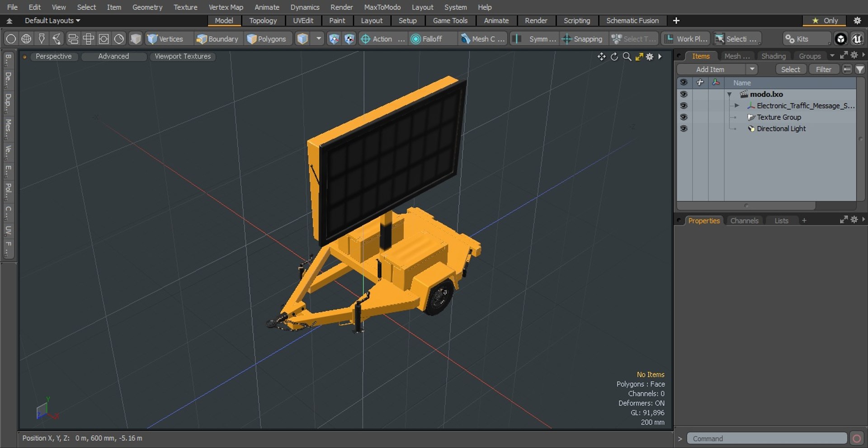868x448 pixels.
Task: Click the Boundary selection button
Action: (217, 39)
